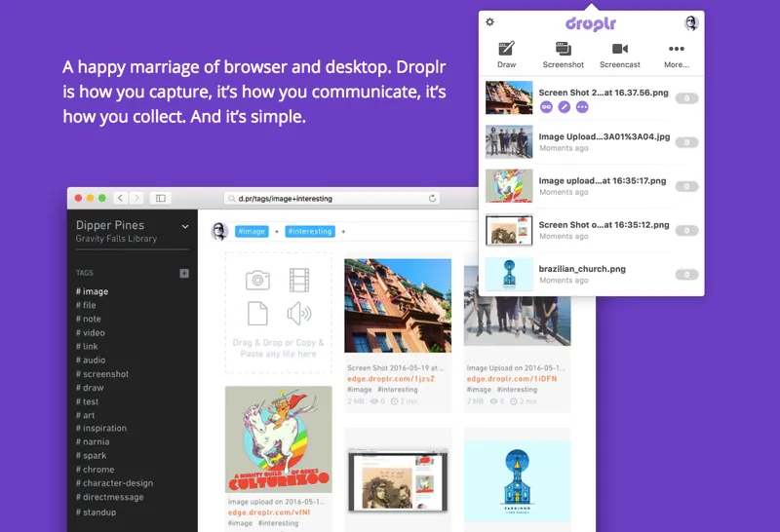This screenshot has height=532, width=780.
Task: Select the Draw tool in Droplr
Action: tap(506, 55)
